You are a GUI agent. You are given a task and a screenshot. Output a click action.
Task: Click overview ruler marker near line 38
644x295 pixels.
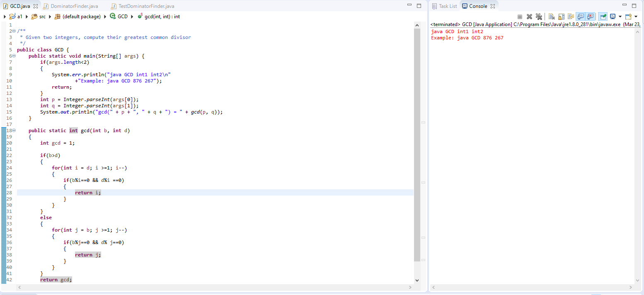pyautogui.click(x=424, y=237)
